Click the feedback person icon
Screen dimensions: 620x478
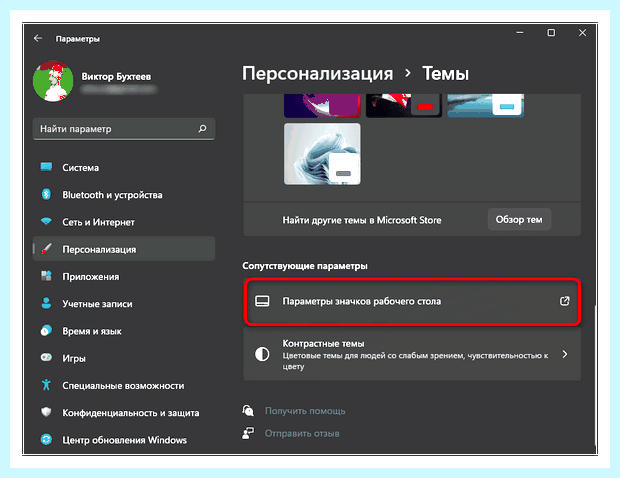248,433
